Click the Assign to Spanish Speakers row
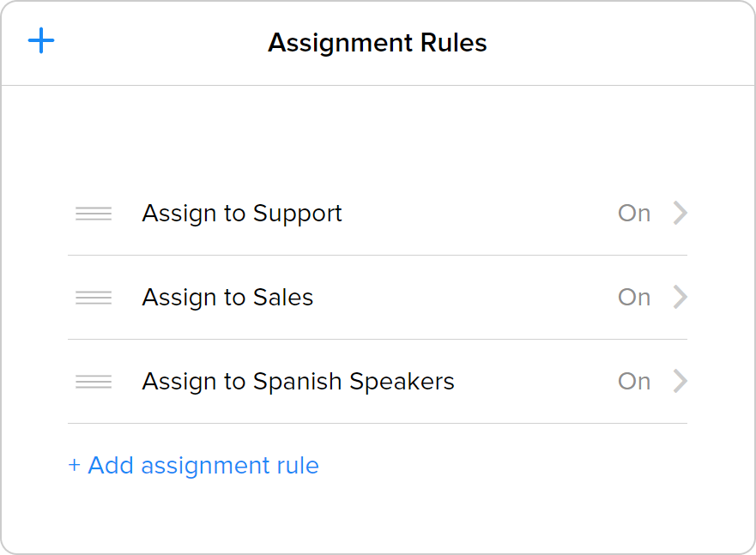This screenshot has width=756, height=555. click(298, 382)
